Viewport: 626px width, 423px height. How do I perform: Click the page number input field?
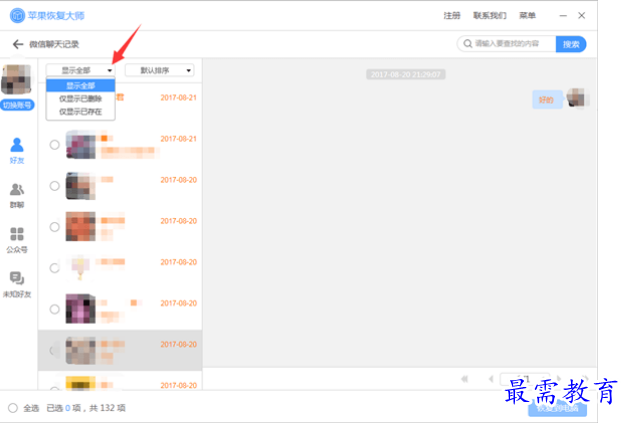[525, 379]
